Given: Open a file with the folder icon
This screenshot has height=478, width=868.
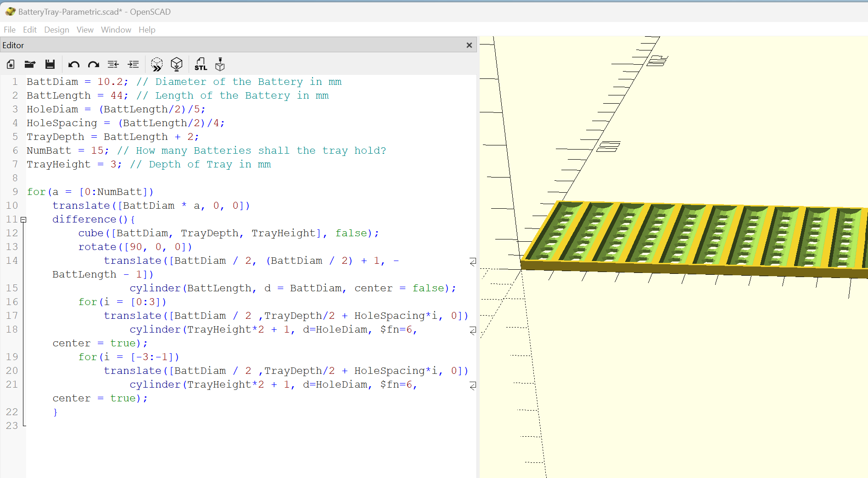Looking at the screenshot, I should click(30, 65).
